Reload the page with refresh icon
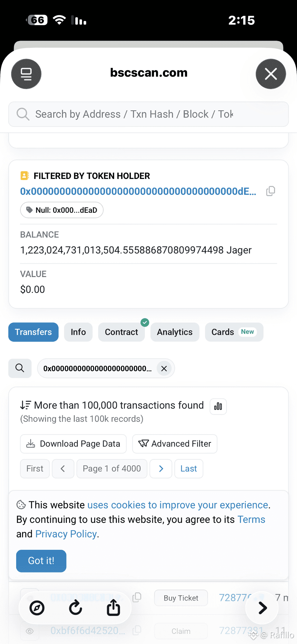This screenshot has width=297, height=644. click(x=76, y=608)
